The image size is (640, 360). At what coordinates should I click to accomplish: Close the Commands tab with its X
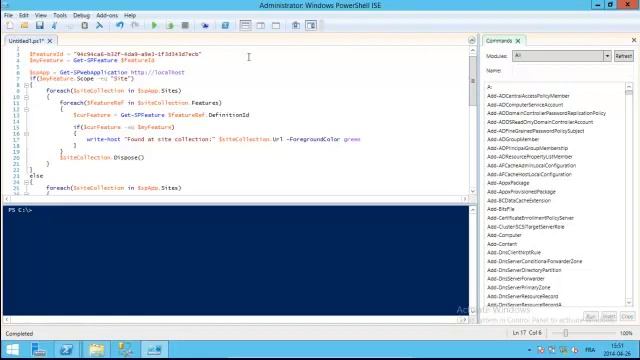pyautogui.click(x=518, y=41)
